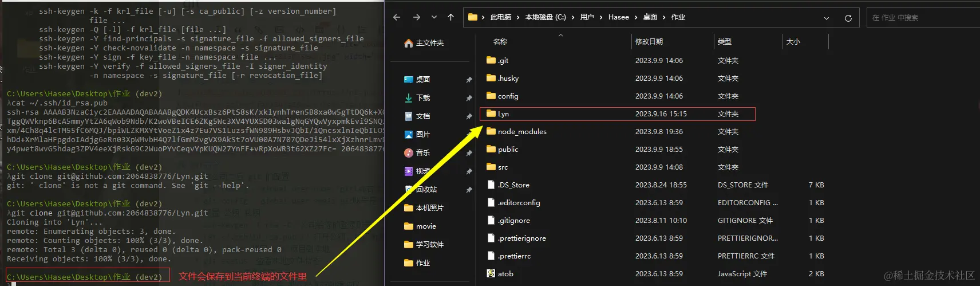Image resolution: width=980 pixels, height=286 pixels.
Task: Open 图片 in the navigation pane
Action: 417,135
